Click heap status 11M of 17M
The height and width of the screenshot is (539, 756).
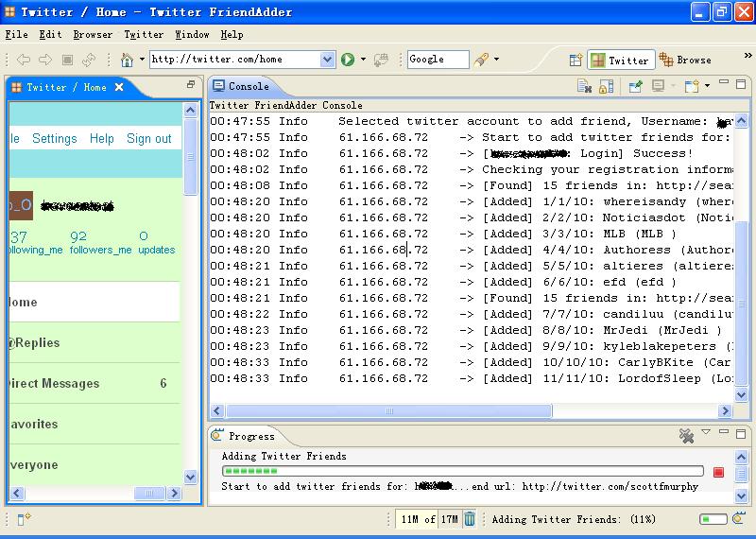coord(429,519)
